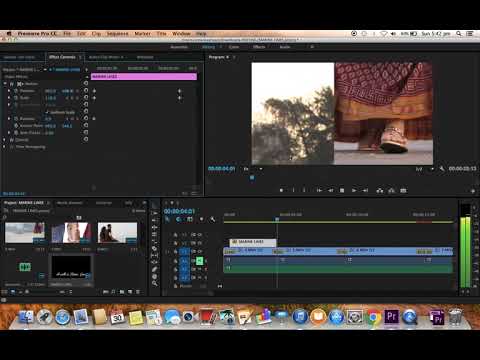
Task: Click the timeline playhead handle
Action: coord(277,219)
